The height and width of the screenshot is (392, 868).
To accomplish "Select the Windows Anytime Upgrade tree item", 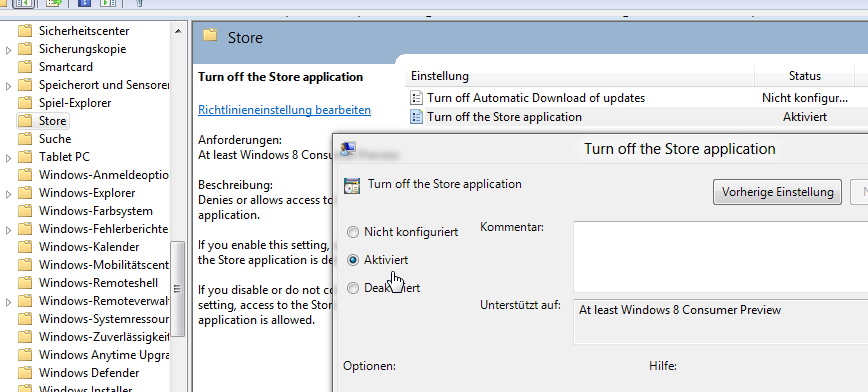I will [104, 355].
